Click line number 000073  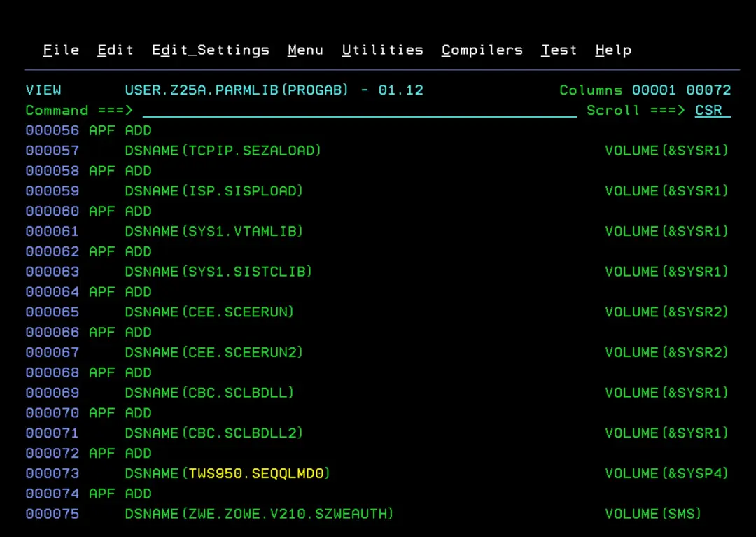tap(52, 474)
